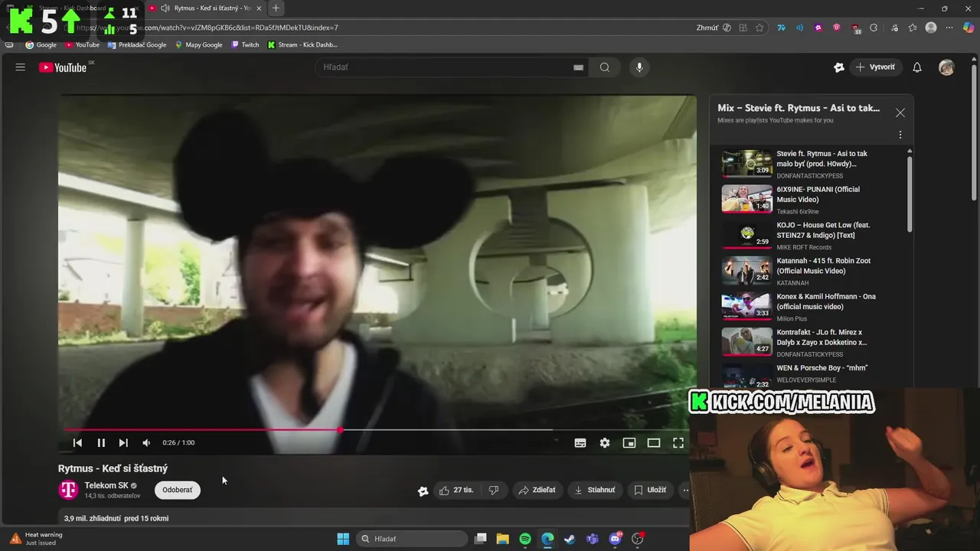Open the Mix playlist three-dot menu
Screen dimensions: 980x551
[x=900, y=135]
